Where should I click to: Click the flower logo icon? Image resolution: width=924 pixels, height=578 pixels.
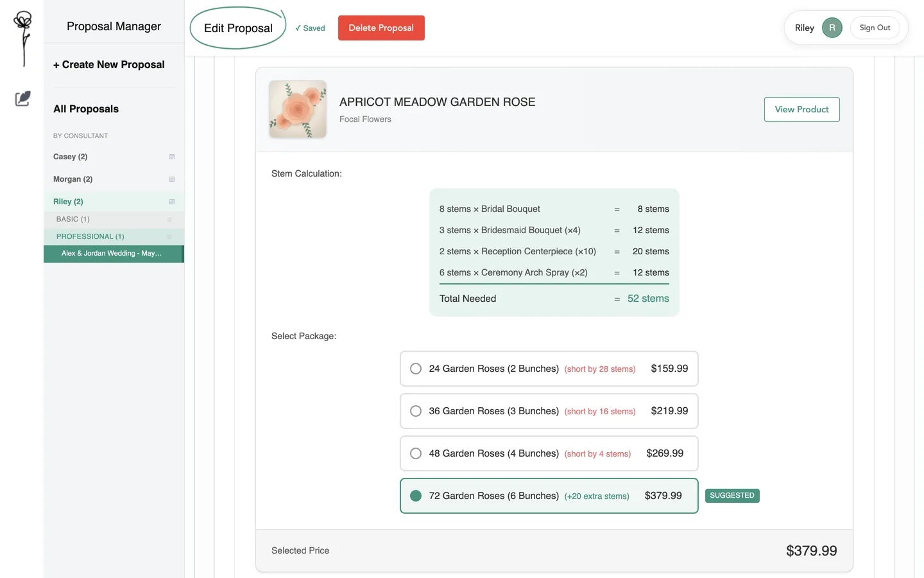(x=23, y=39)
